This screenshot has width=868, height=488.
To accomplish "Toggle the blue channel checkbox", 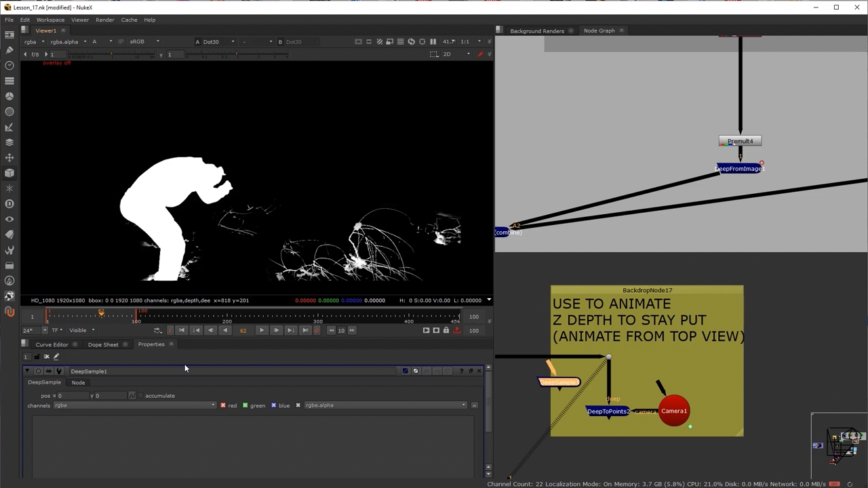I will point(274,405).
